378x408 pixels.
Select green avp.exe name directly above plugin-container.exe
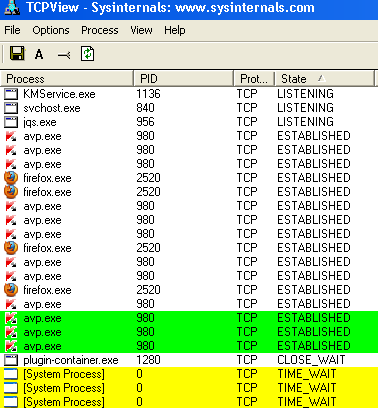(x=42, y=347)
